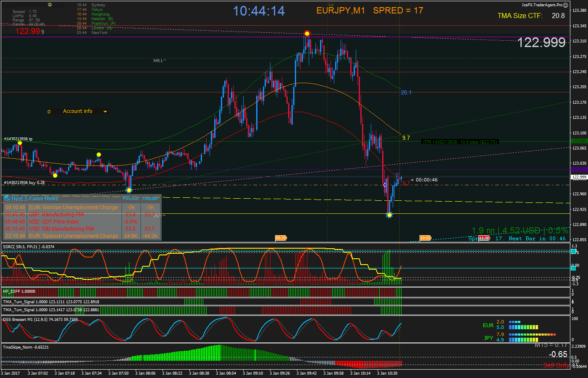
Task: Click the EUR currency strength label
Action: 488,325
